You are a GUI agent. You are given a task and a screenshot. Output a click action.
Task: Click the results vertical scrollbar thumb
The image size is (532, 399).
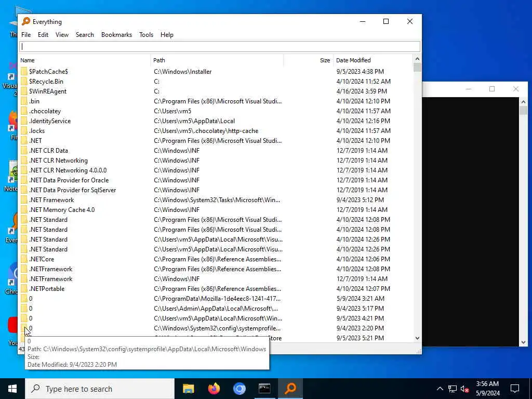coord(417,68)
